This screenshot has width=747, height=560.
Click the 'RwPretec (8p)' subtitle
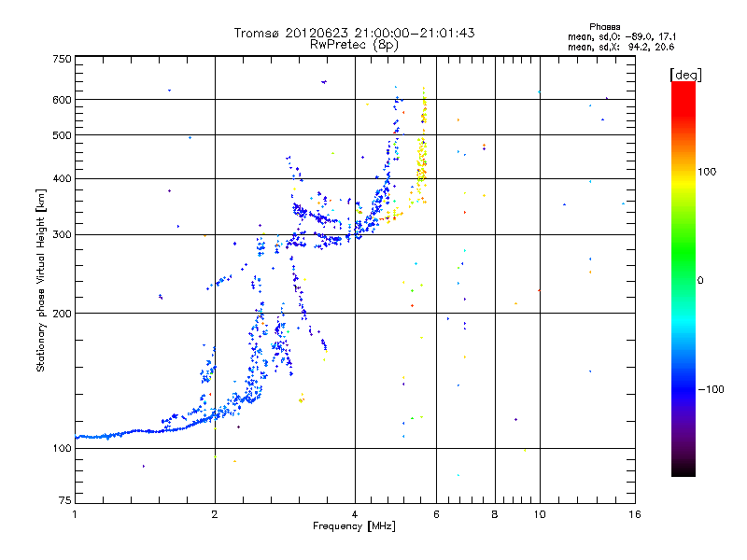354,45
